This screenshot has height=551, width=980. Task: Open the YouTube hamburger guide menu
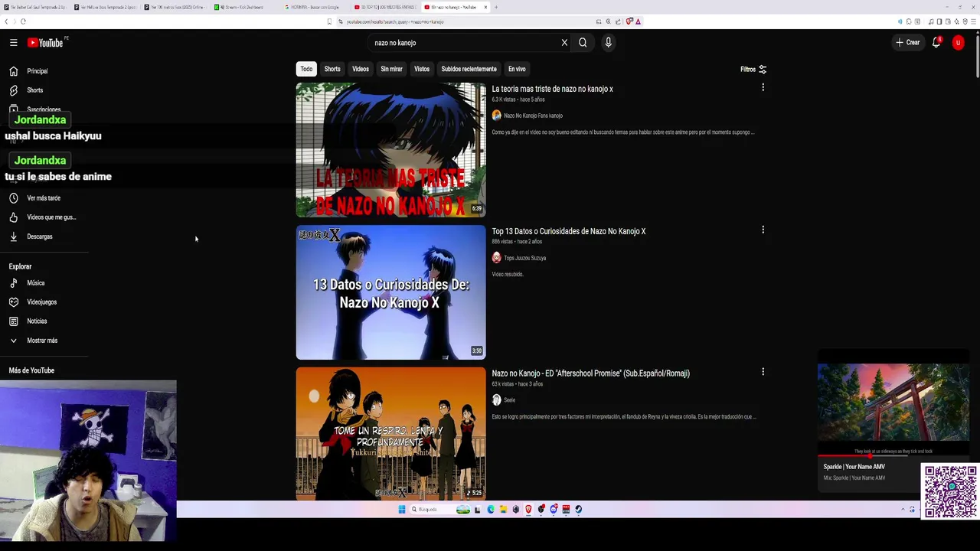[x=13, y=43]
